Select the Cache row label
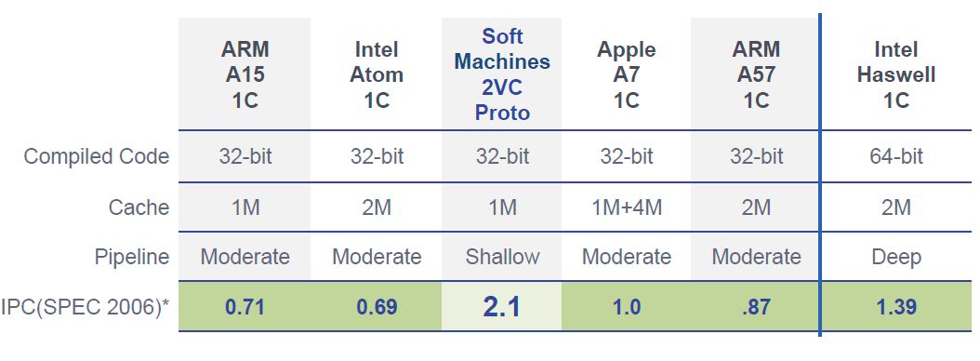 point(139,207)
